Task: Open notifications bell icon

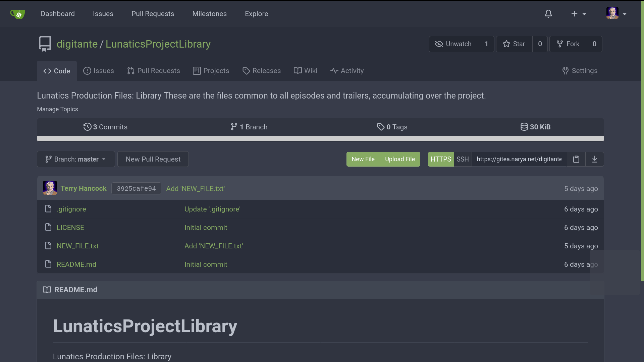Action: point(548,14)
